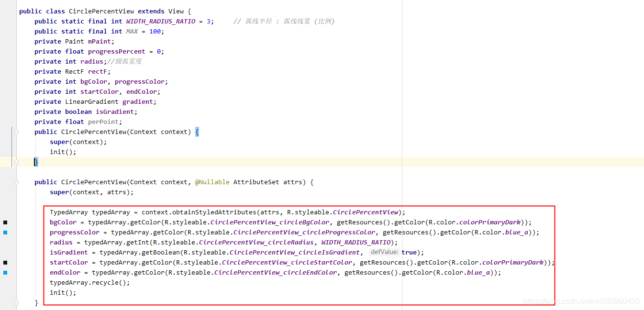Select the word true after defValue hint
The height and width of the screenshot is (310, 644).
click(409, 252)
